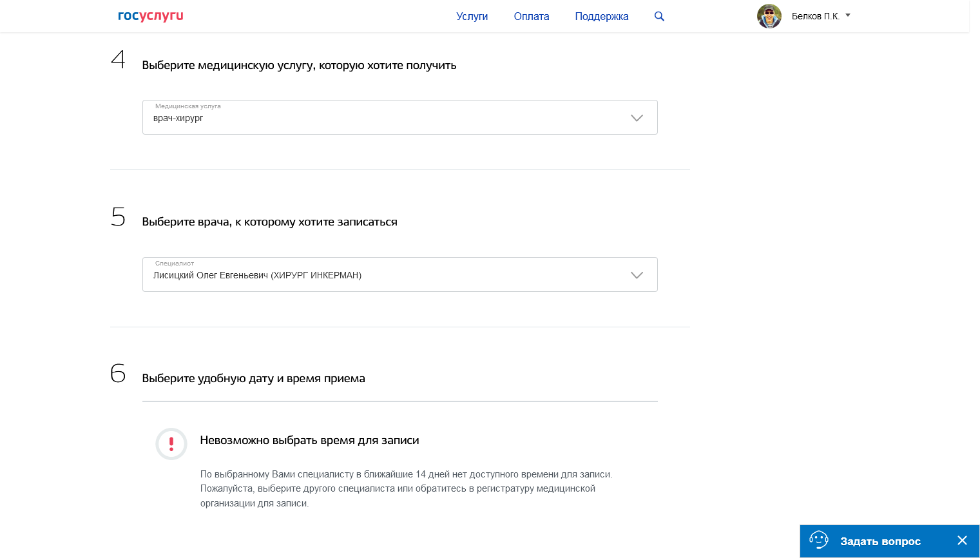
Task: Click the red exclamation warning icon
Action: click(x=171, y=444)
